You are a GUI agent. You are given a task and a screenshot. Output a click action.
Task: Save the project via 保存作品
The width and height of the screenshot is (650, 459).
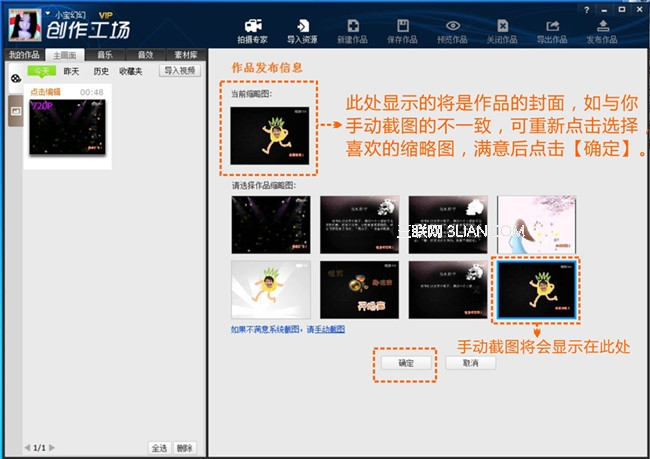pos(402,31)
